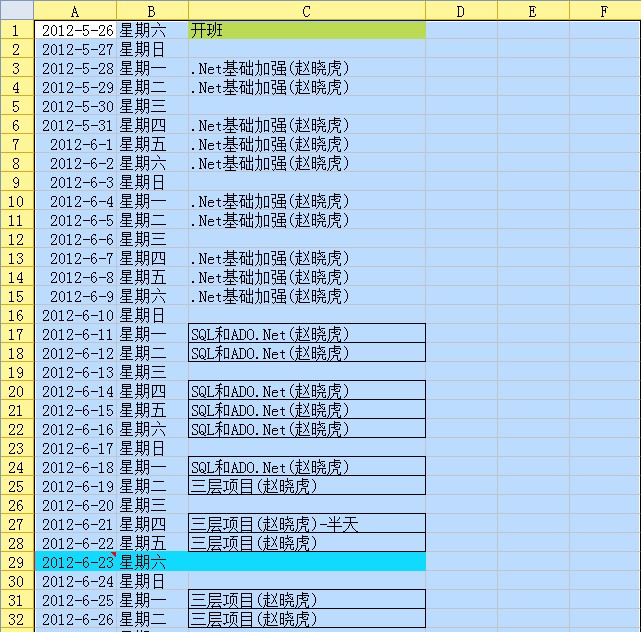The width and height of the screenshot is (641, 632).
Task: Click .Net基础加强 cell in row 4
Action: pyautogui.click(x=307, y=87)
